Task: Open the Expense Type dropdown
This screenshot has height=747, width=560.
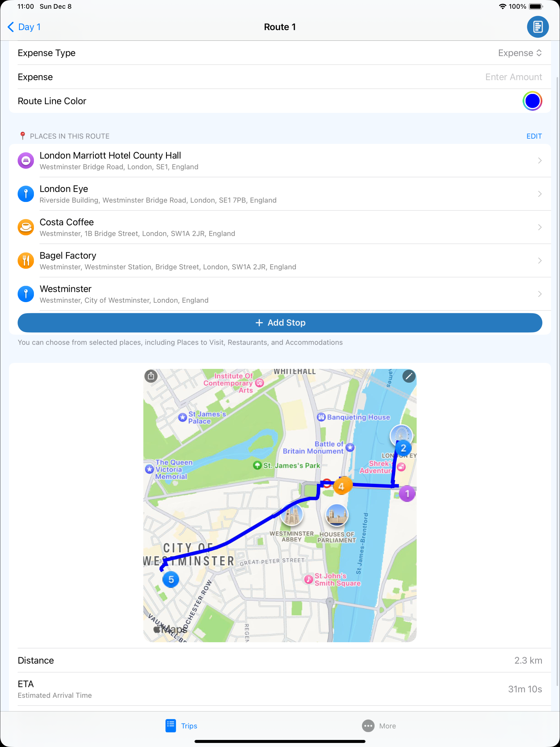Action: (520, 53)
